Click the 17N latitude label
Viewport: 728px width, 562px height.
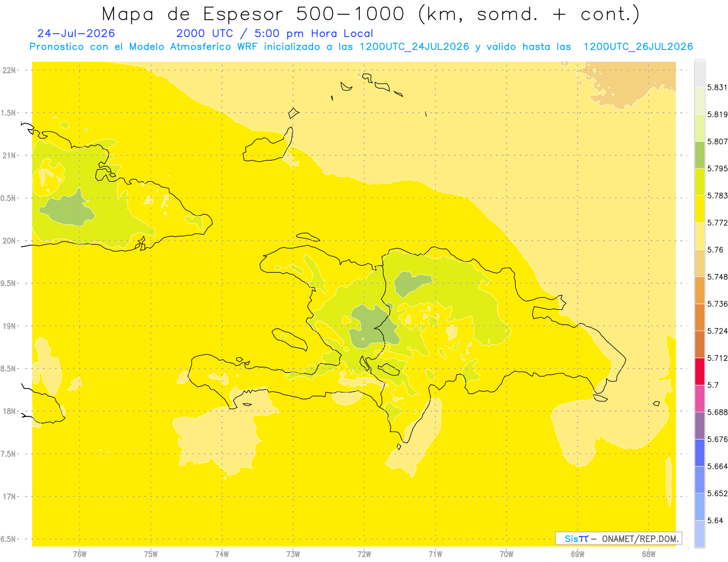[x=9, y=497]
